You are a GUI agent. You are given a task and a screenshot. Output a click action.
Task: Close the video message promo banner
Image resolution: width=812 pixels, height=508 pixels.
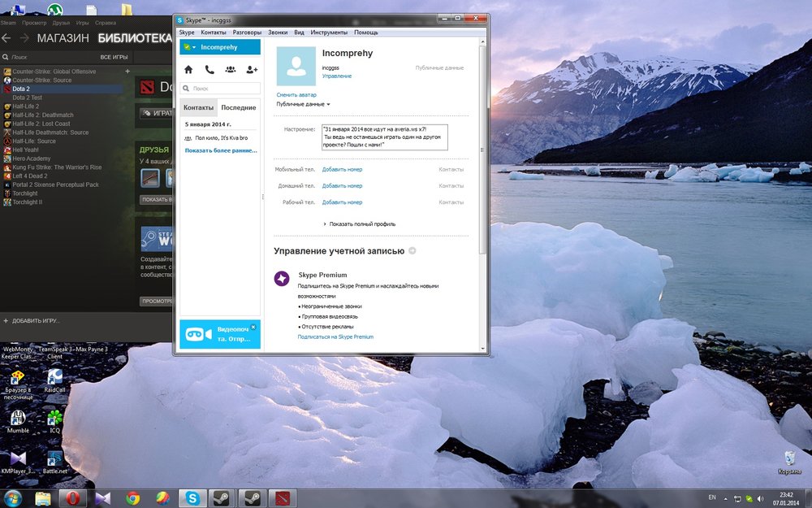[x=253, y=327]
